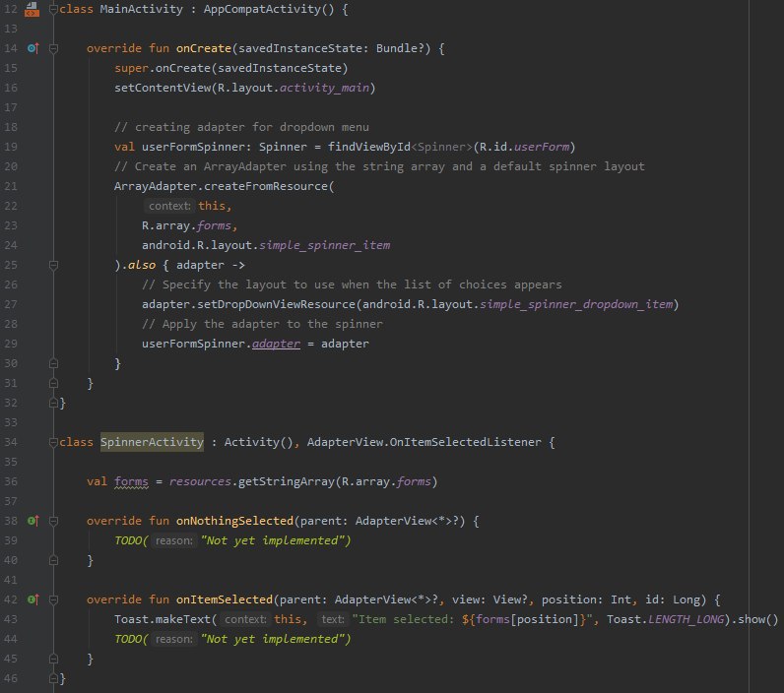Click the implements gutter icon beside onItemSelected
The width and height of the screenshot is (784, 693).
33,599
